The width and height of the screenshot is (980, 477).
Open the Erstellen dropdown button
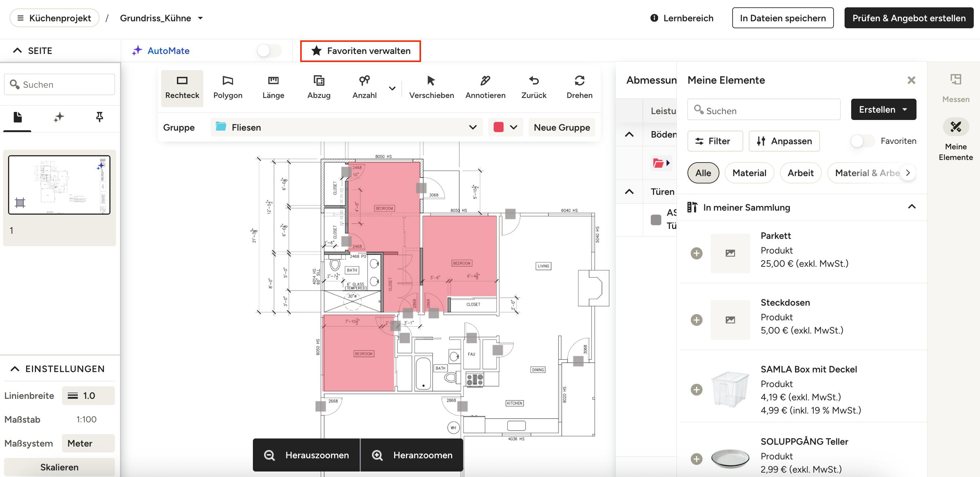click(883, 110)
